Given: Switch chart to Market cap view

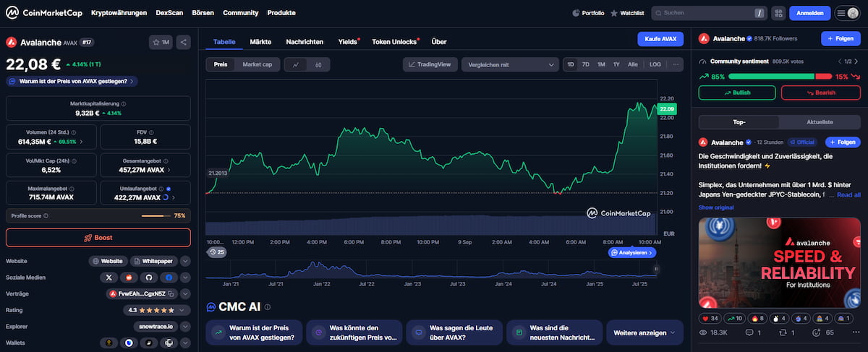Looking at the screenshot, I should [257, 64].
